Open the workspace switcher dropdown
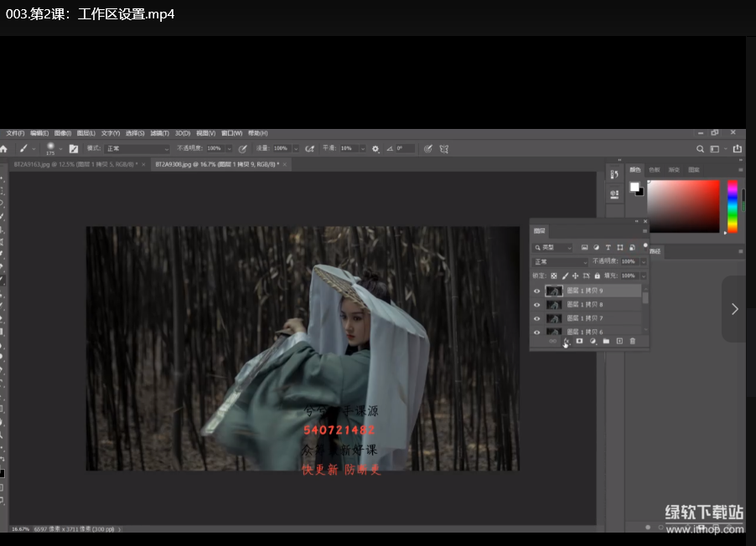Viewport: 756px width, 546px height. pyautogui.click(x=717, y=149)
